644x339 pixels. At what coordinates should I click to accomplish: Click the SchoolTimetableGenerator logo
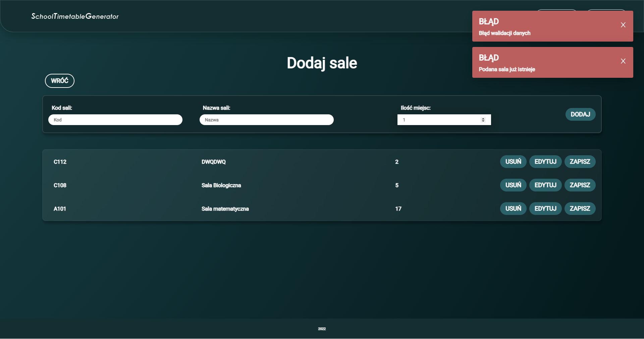click(75, 16)
